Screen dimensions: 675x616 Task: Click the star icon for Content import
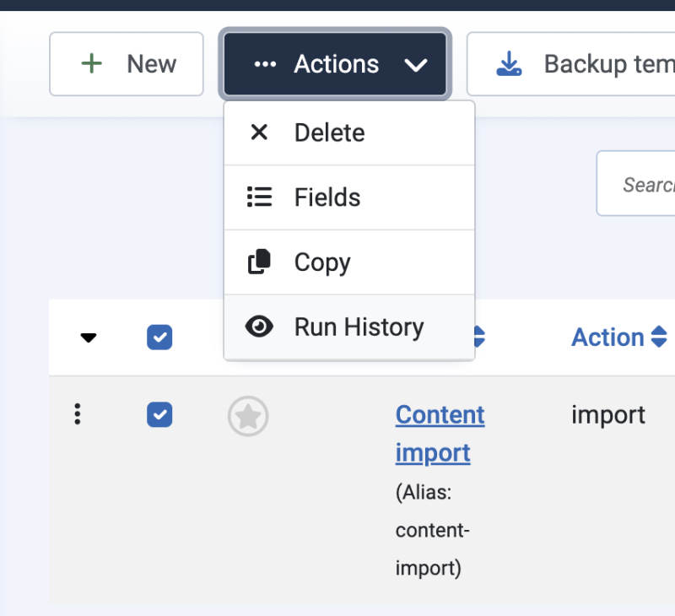click(248, 416)
